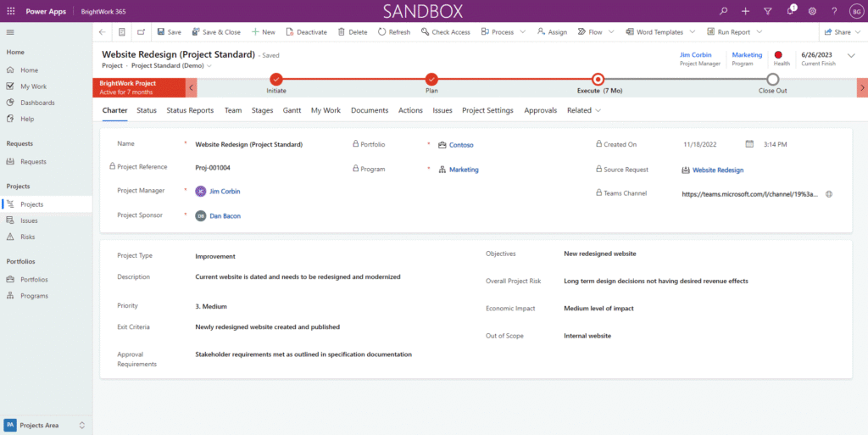This screenshot has width=868, height=435.
Task: Open the advanced filter funnel icon
Action: coord(767,11)
